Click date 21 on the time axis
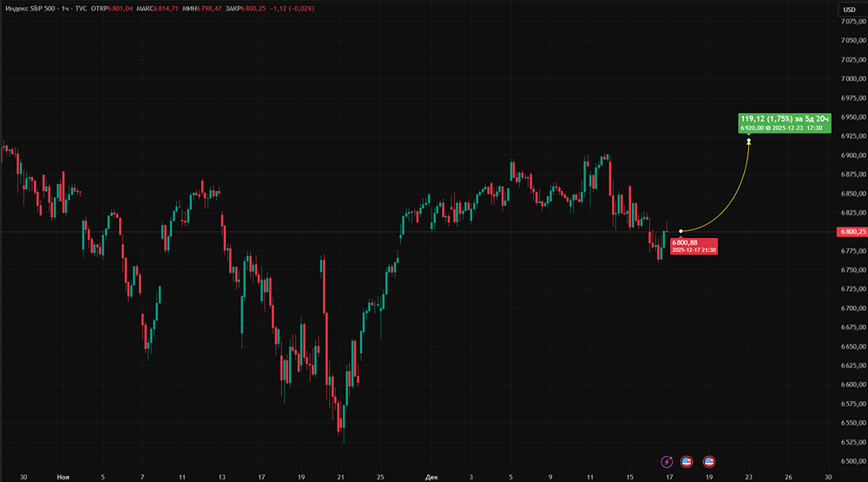The image size is (868, 482). (340, 477)
